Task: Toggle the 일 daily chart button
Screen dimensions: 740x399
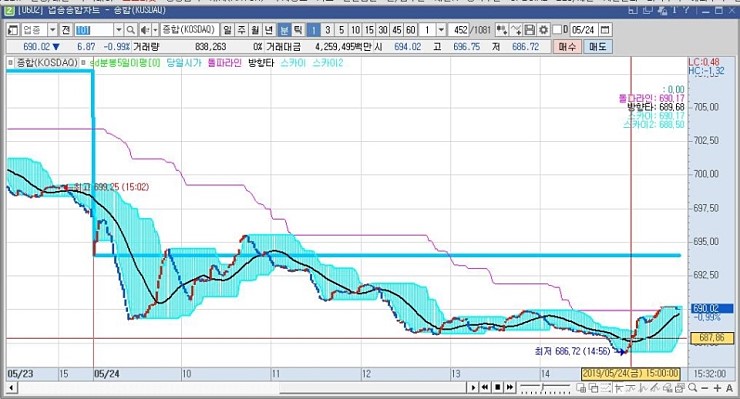Action: pyautogui.click(x=228, y=30)
